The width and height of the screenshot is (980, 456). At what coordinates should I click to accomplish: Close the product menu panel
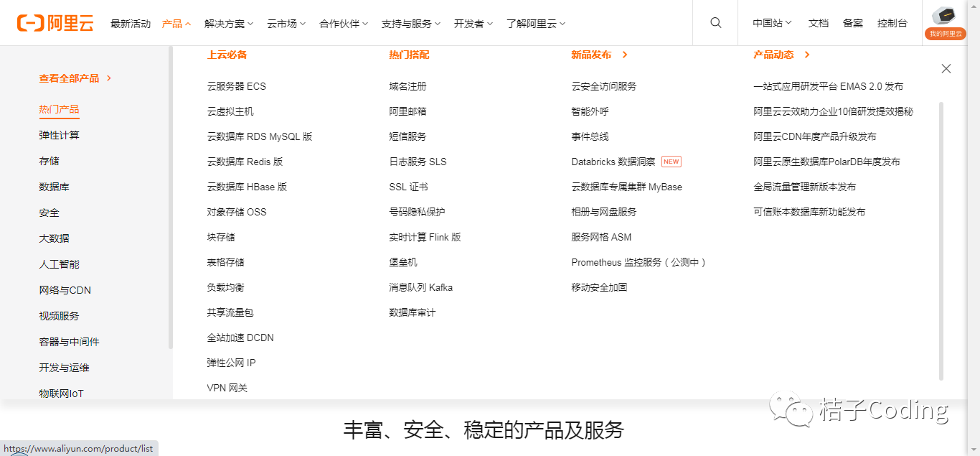(x=946, y=69)
